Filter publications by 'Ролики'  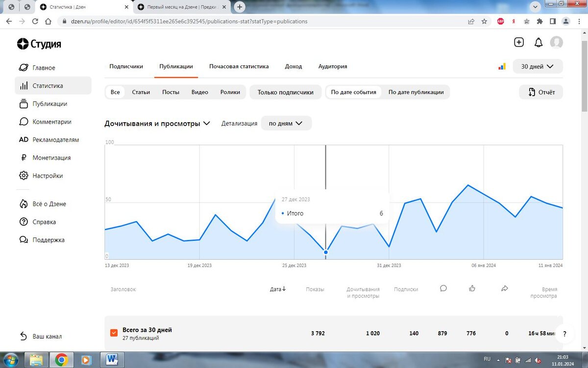[230, 92]
